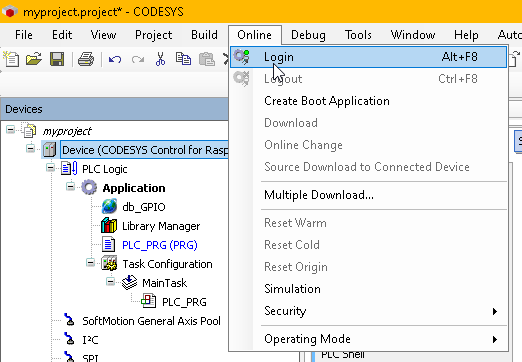522x362 pixels.
Task: Open the Debug menu
Action: click(308, 35)
